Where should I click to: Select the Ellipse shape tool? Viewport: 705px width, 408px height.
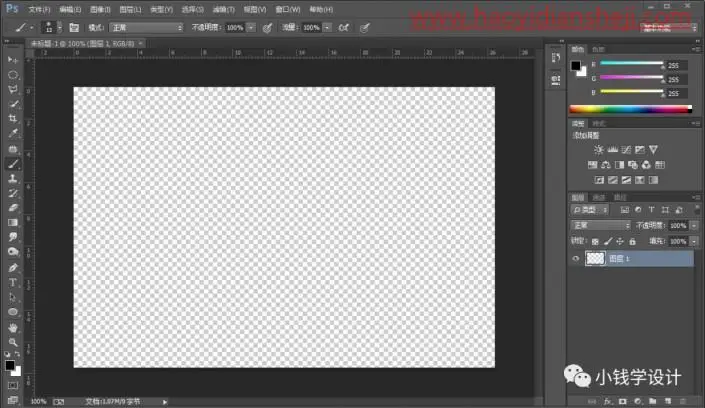click(13, 312)
